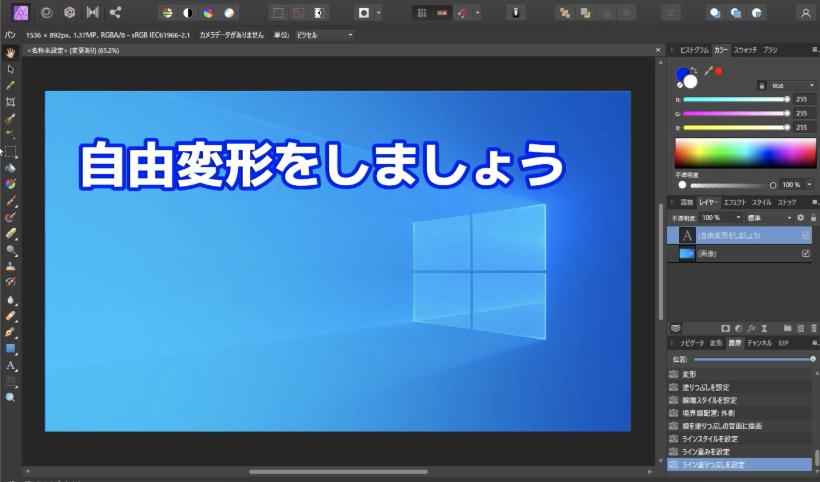Select the Zoom magnifier tool
The height and width of the screenshot is (482, 820).
click(x=10, y=397)
